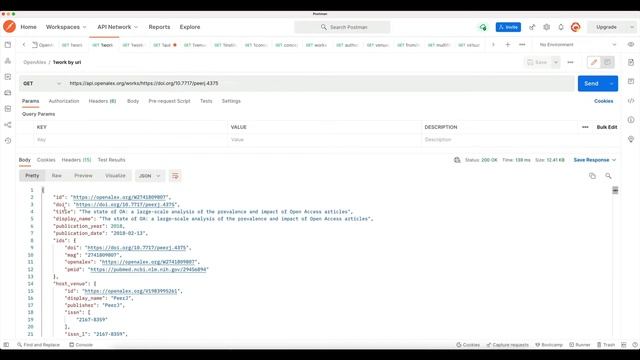The width and height of the screenshot is (640, 360).
Task: Switch to the Authorization tab
Action: tap(64, 101)
